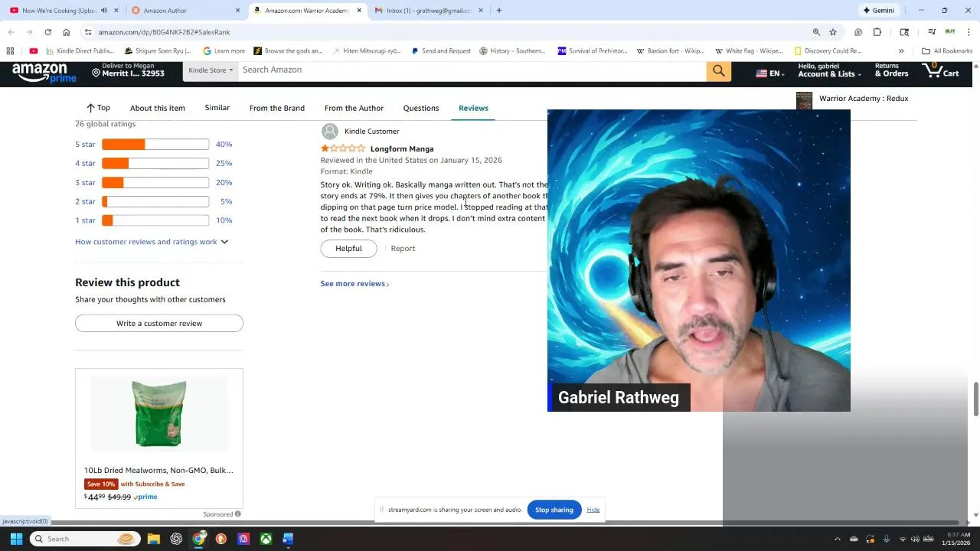Click the page vertical scrollbar thumb
Screen dimensions: 980x551
coord(976,398)
